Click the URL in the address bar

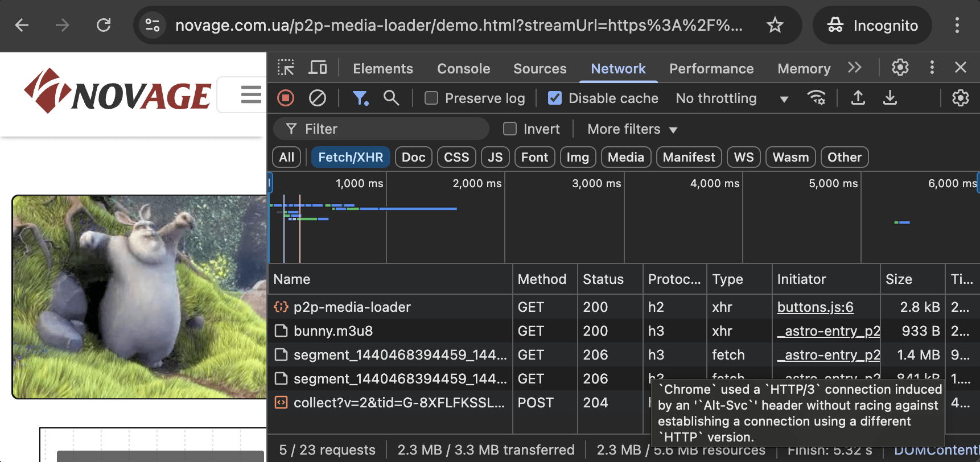(x=459, y=25)
